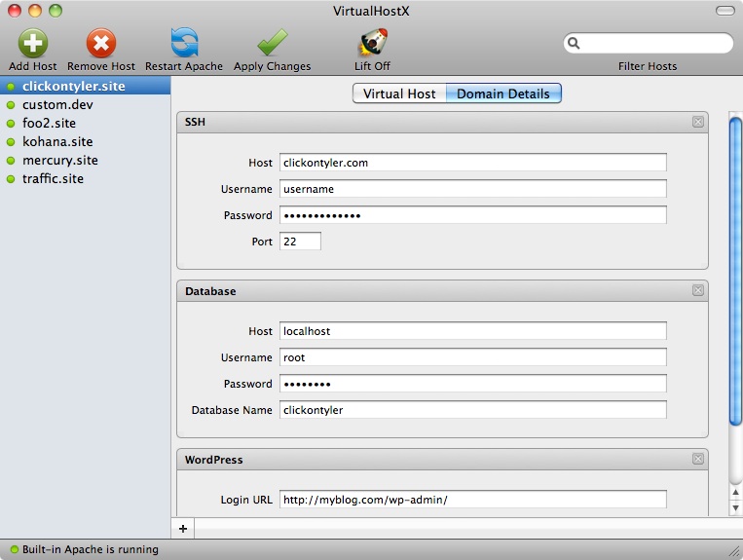
Task: Launch Lift Off rocket icon
Action: click(372, 44)
